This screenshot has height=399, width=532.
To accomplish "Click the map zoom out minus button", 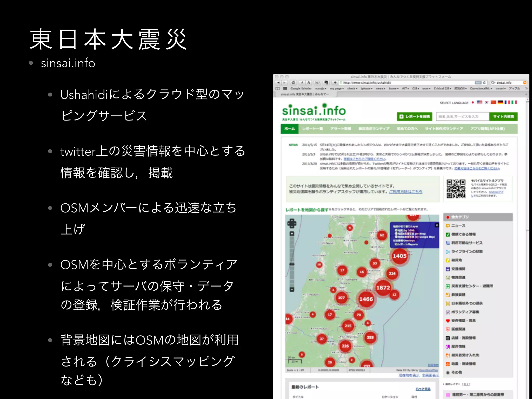I will (292, 289).
